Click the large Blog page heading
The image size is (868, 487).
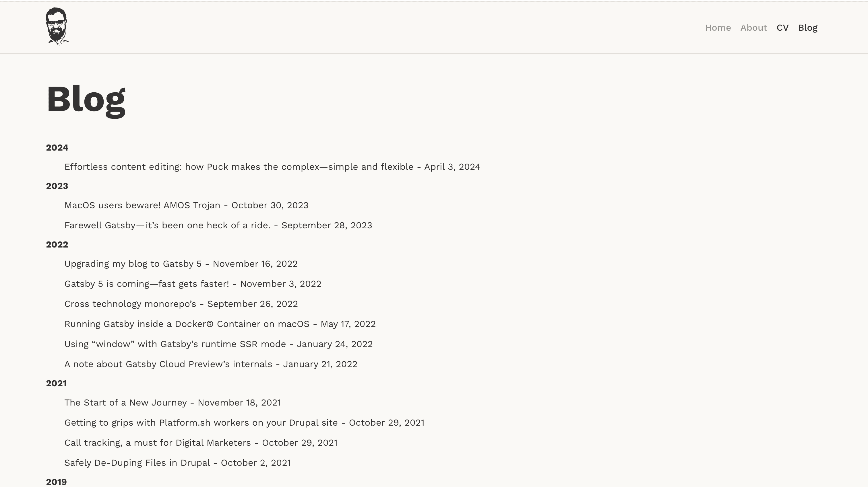86,100
